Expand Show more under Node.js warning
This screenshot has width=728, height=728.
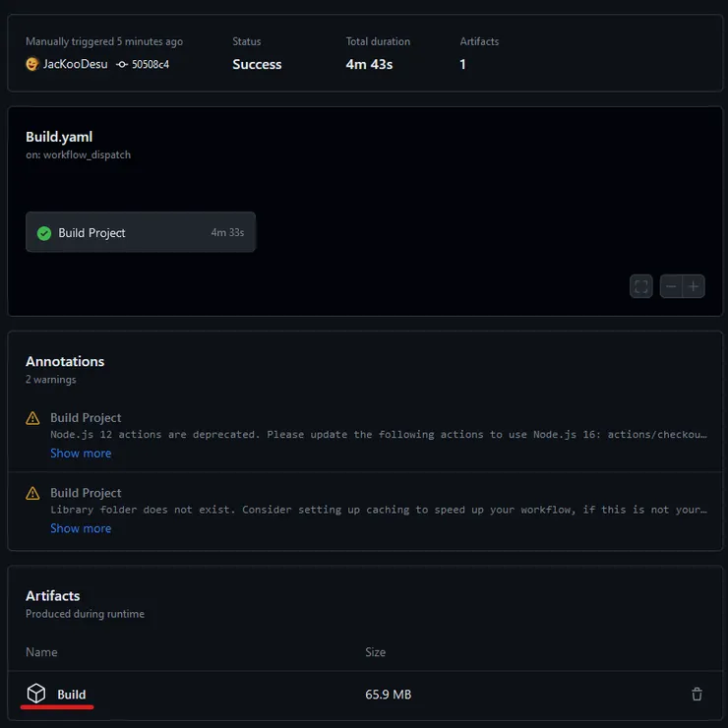click(x=81, y=454)
